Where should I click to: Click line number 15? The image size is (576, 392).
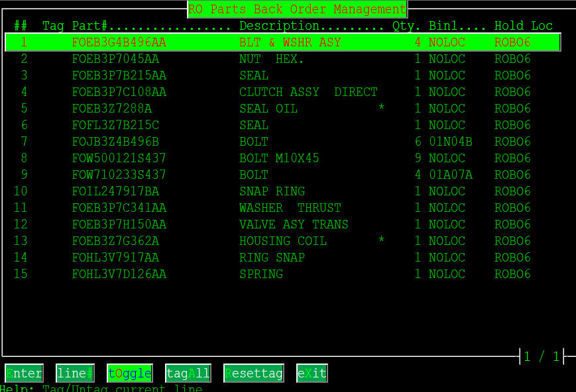coord(21,274)
